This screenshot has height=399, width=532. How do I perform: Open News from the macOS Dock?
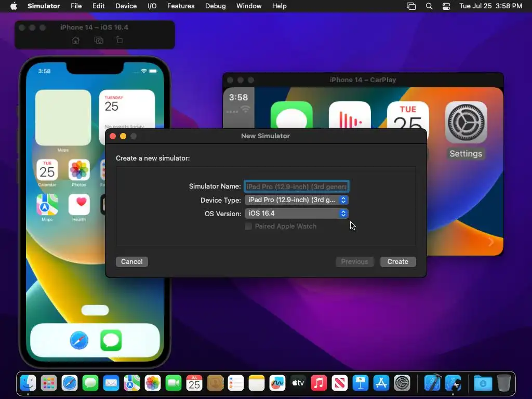pyautogui.click(x=340, y=383)
